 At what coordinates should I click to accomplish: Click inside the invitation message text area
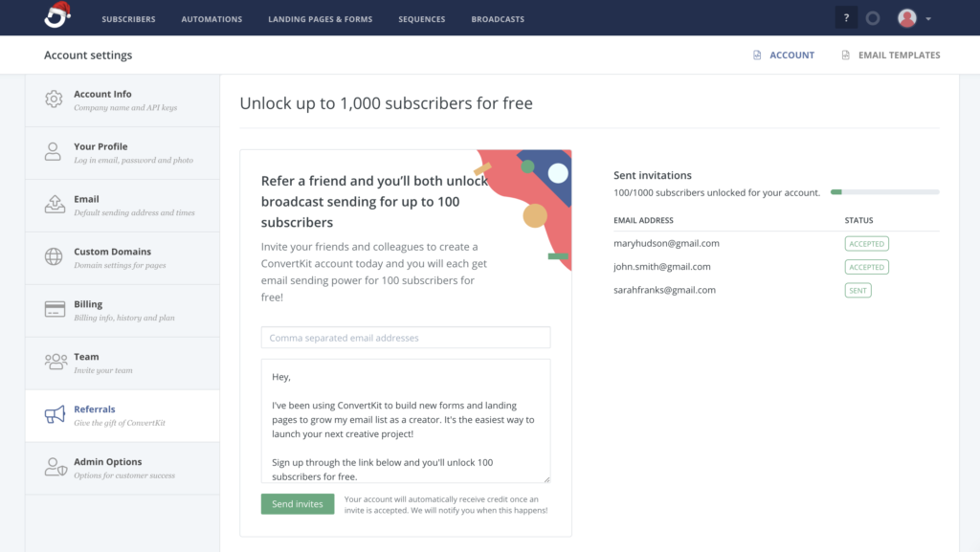pos(406,421)
